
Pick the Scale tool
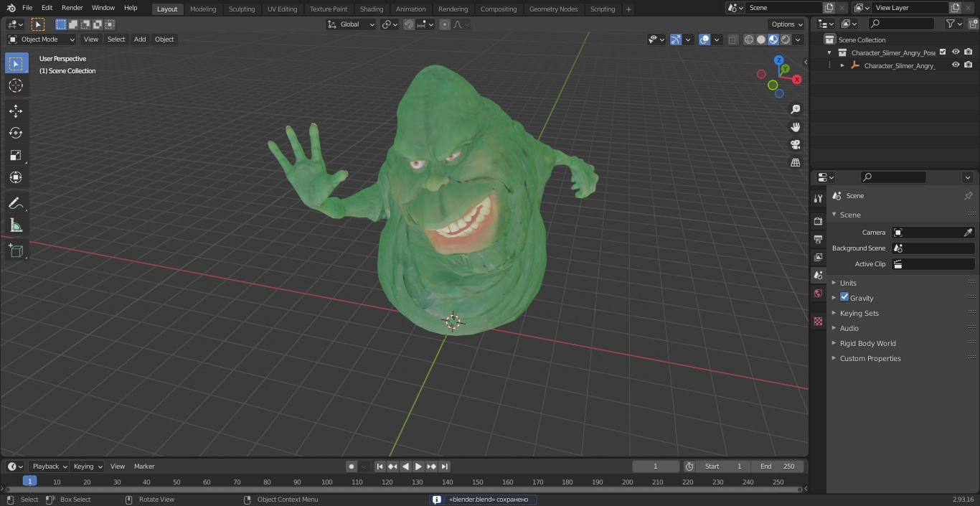[x=16, y=155]
